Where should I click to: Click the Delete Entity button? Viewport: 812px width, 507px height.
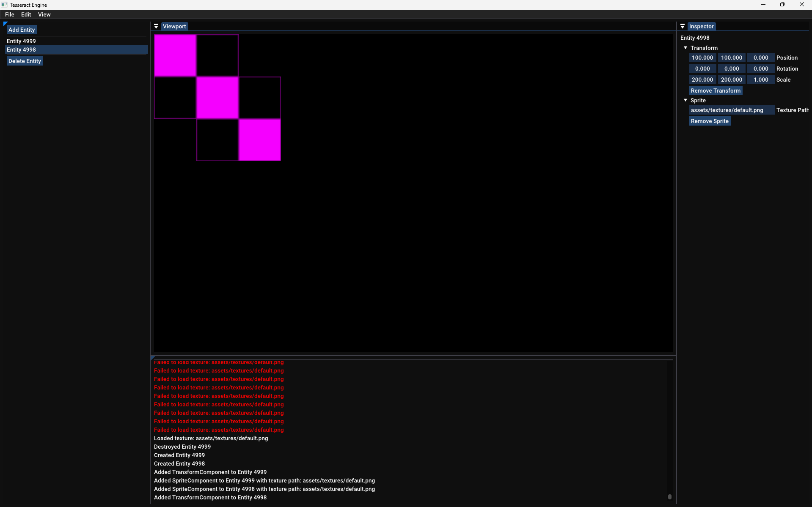click(x=25, y=61)
